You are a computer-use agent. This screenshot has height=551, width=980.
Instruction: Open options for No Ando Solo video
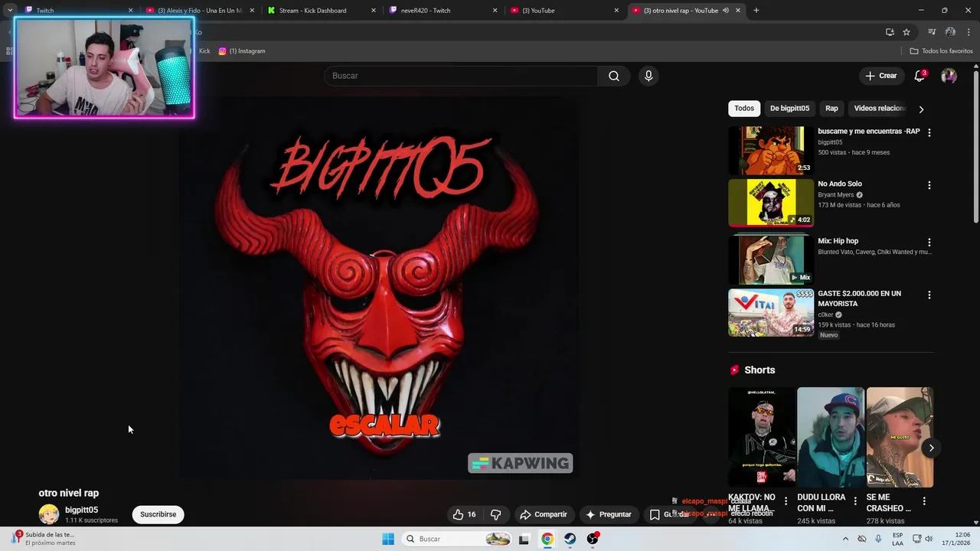pos(929,185)
